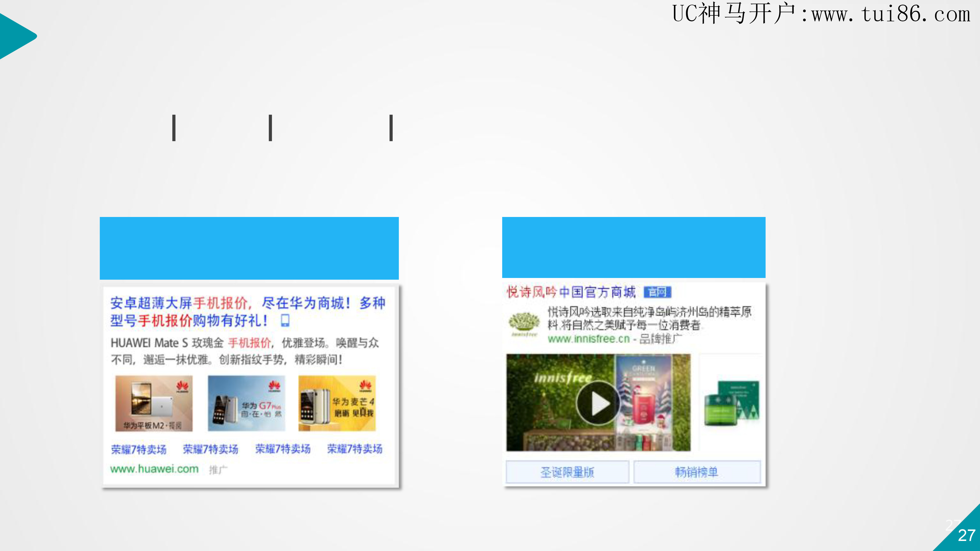Viewport: 980px width, 551px height.
Task: Click the 品牌推广 label after the innisfree URL
Action: [x=660, y=339]
